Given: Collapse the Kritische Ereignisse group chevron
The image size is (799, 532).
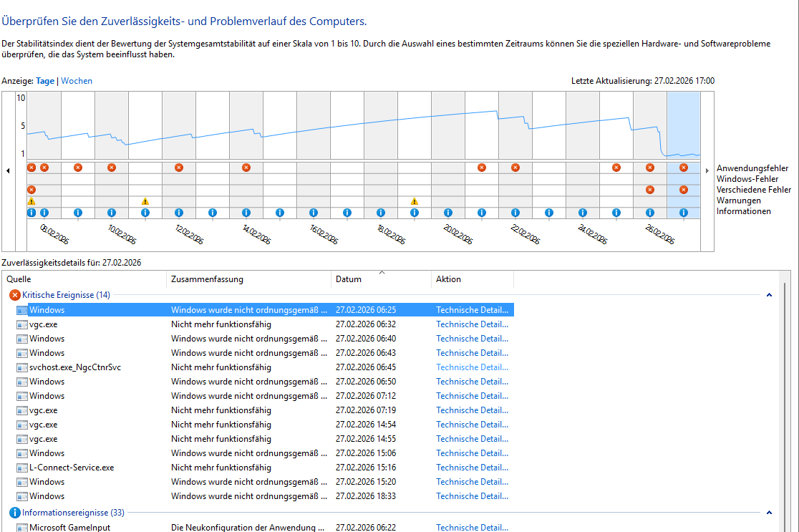Looking at the screenshot, I should pos(769,295).
